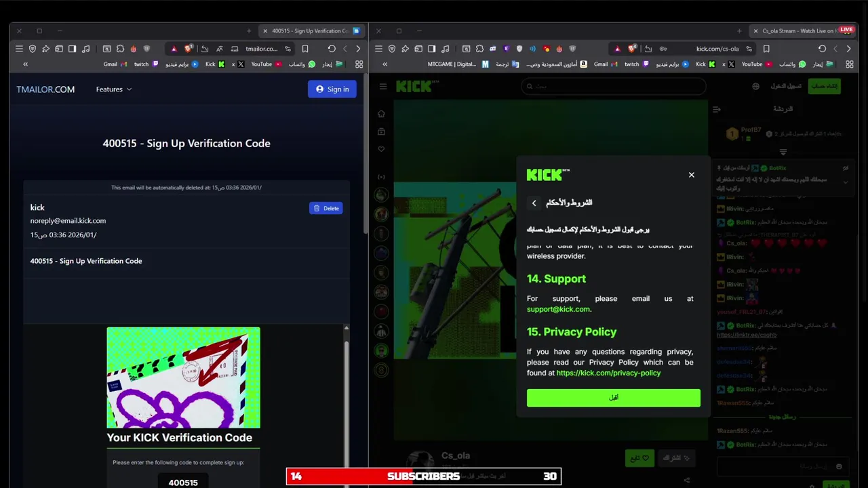Viewport: 868px width, 488px height.
Task: Open Kick site hamburger menu
Action: click(383, 86)
